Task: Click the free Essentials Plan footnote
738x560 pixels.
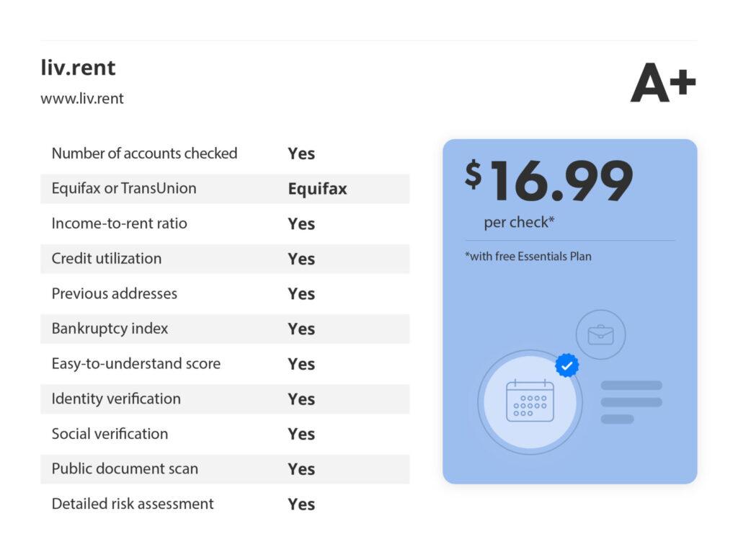Action: (x=528, y=257)
